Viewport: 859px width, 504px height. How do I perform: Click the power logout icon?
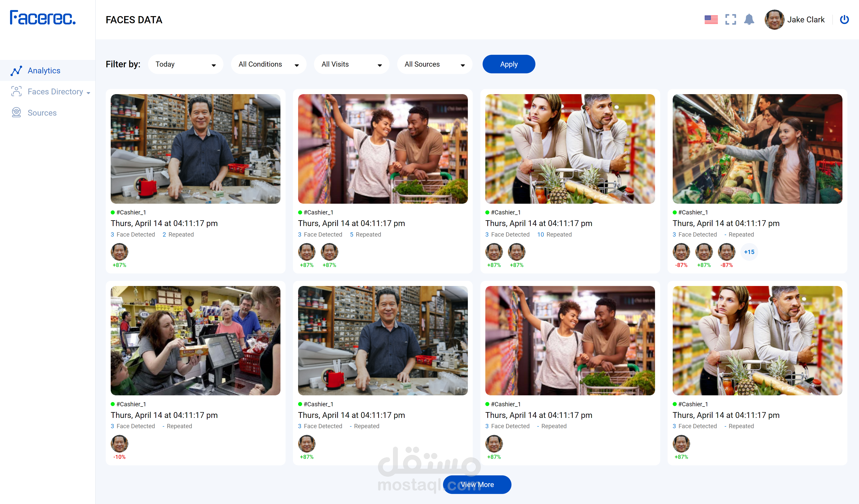pyautogui.click(x=844, y=19)
